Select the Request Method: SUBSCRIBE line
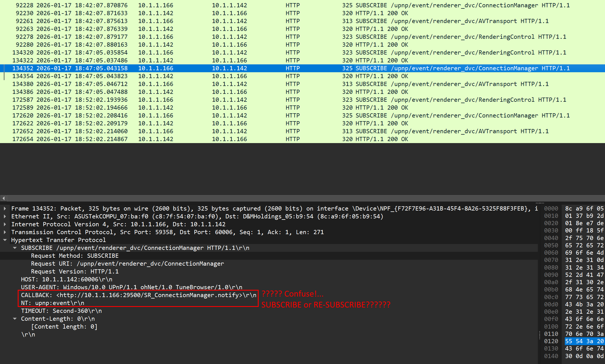 (x=75, y=256)
